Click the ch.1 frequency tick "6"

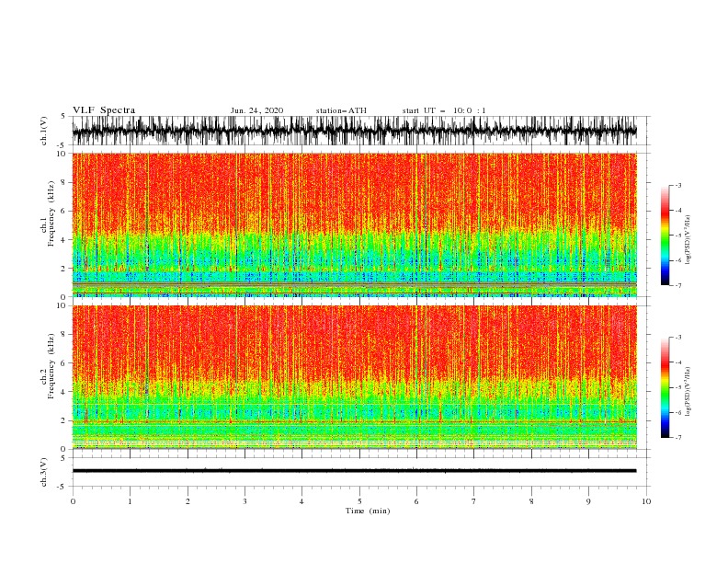64,211
